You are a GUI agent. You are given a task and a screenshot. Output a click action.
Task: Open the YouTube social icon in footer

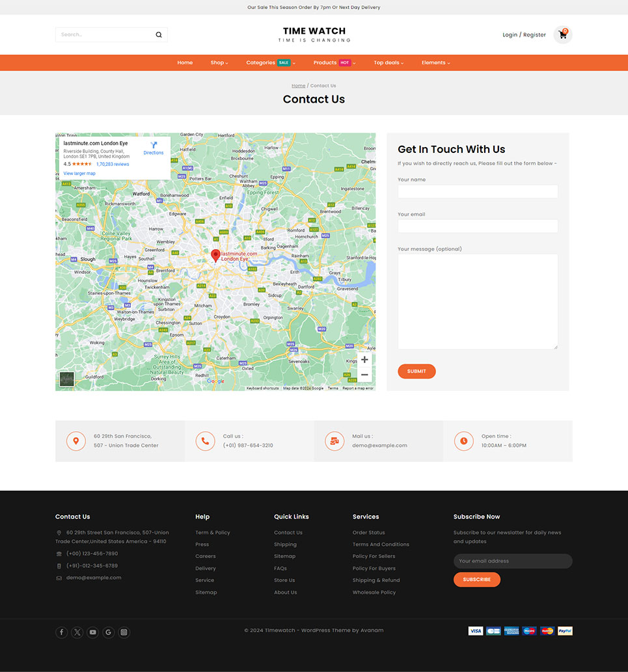click(x=93, y=632)
